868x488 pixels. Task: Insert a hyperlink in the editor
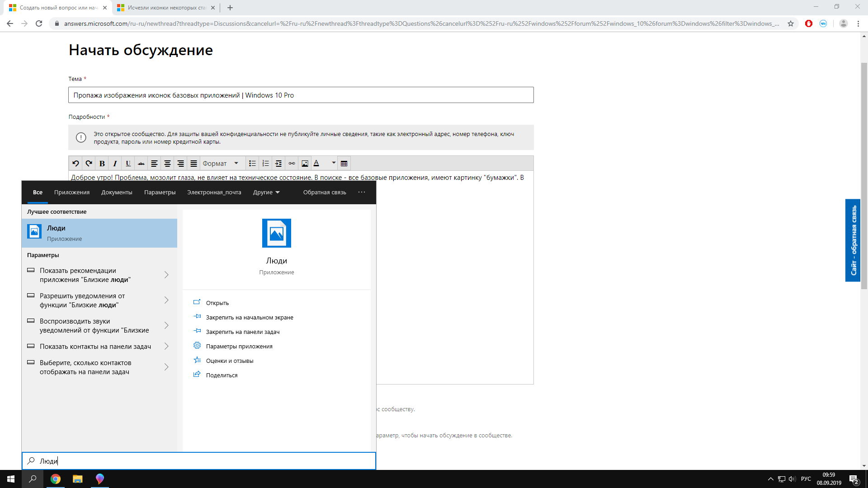pos(292,164)
